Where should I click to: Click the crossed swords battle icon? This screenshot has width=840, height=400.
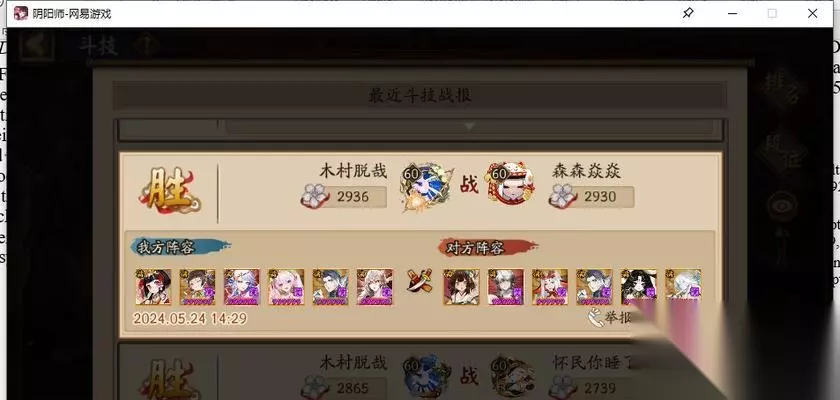(419, 281)
